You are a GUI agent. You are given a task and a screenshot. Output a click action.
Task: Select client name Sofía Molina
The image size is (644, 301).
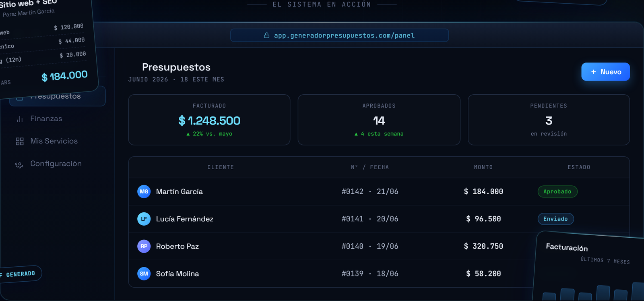(178, 274)
